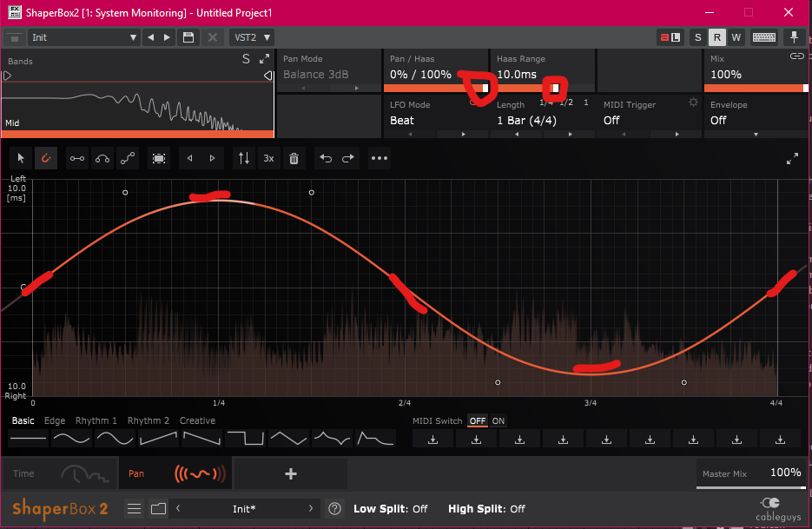This screenshot has height=529, width=812.
Task: Go to previous host preset arrow
Action: pyautogui.click(x=151, y=37)
